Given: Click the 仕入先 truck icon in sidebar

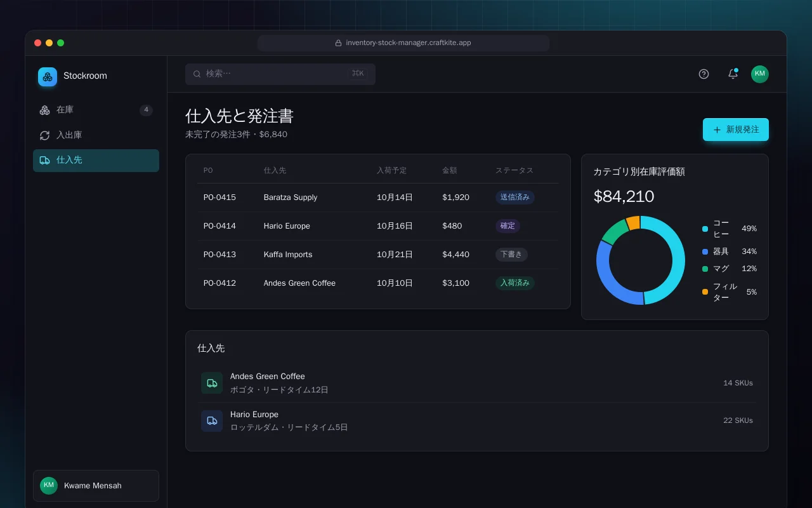Looking at the screenshot, I should [44, 160].
